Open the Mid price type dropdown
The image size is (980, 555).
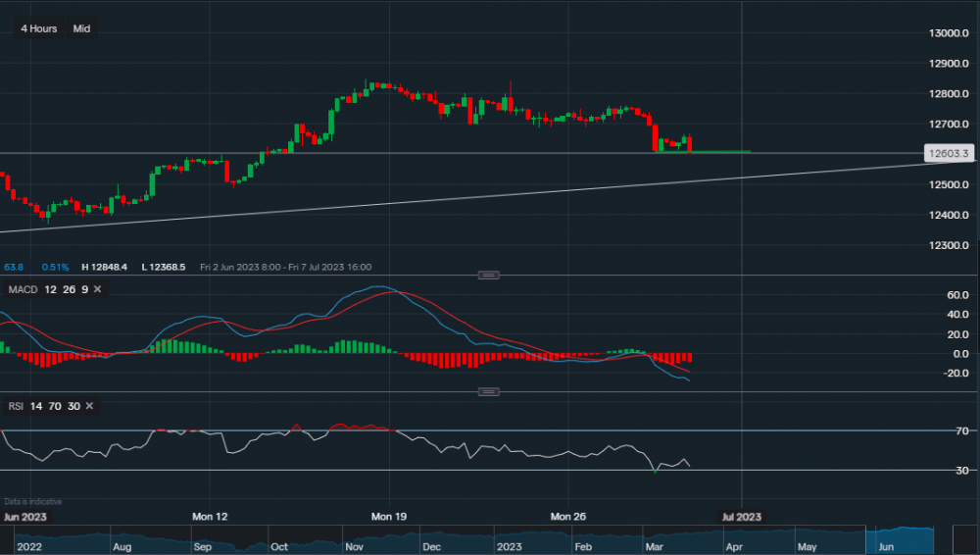pos(81,28)
